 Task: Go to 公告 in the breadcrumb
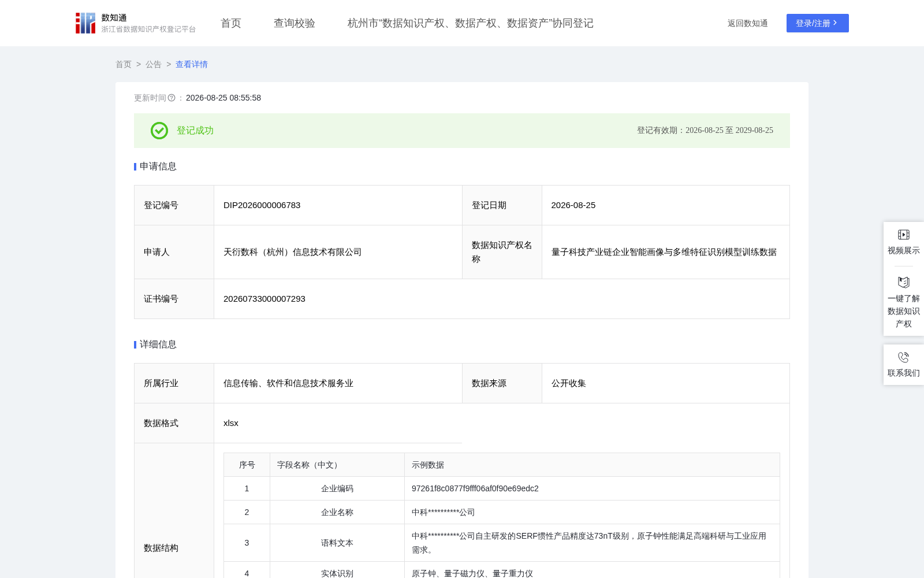[154, 64]
